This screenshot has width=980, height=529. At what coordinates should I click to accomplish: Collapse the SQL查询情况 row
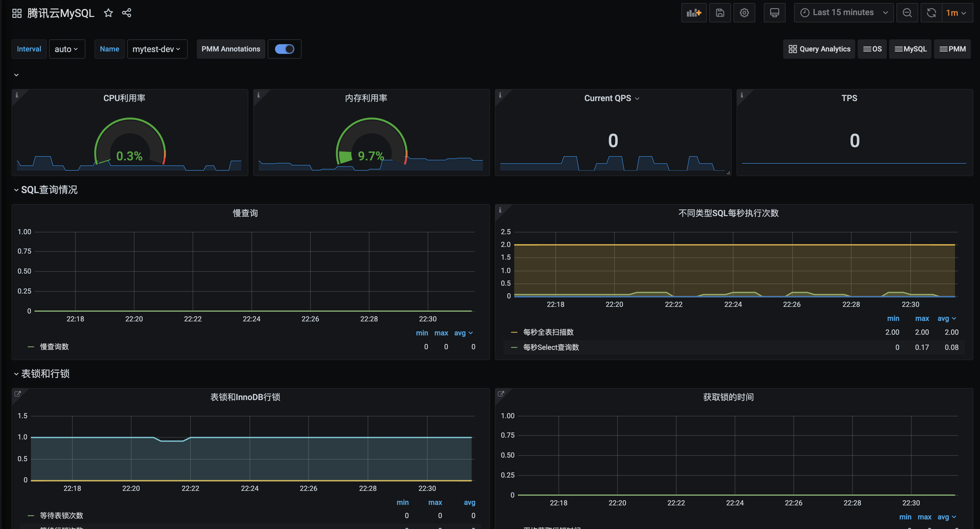pyautogui.click(x=49, y=190)
